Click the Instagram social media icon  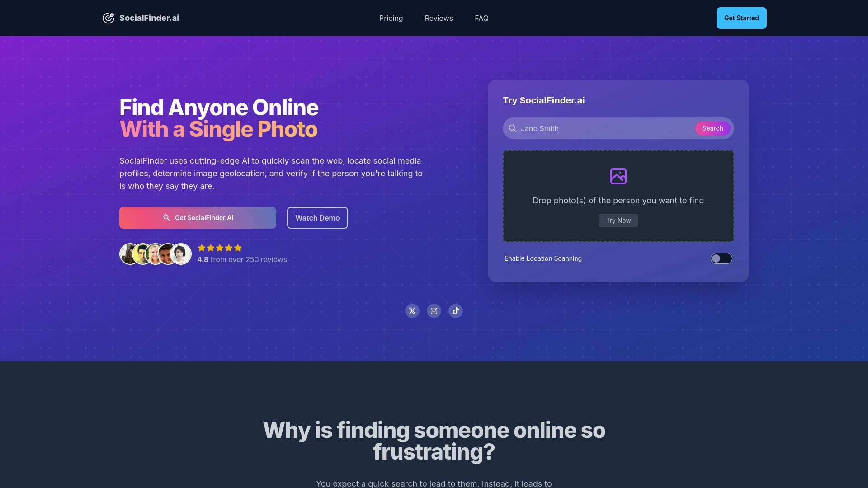click(434, 310)
